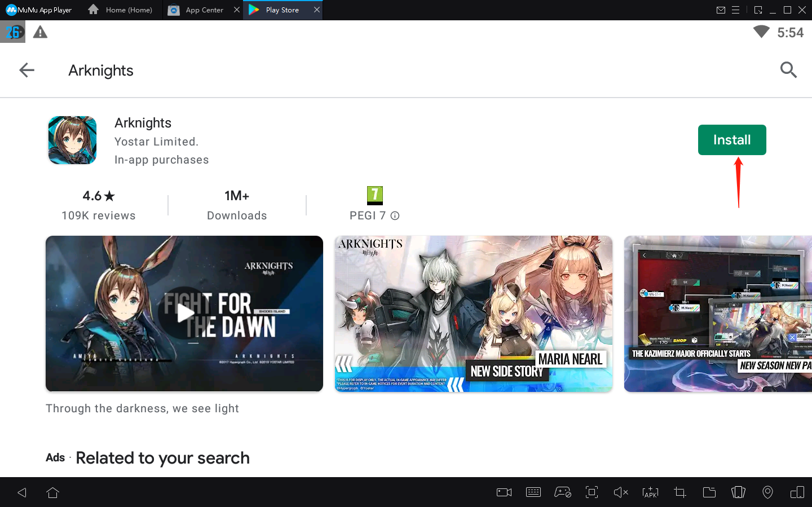The height and width of the screenshot is (507, 812).
Task: Click the MuMu window resize mode icon
Action: [x=758, y=10]
